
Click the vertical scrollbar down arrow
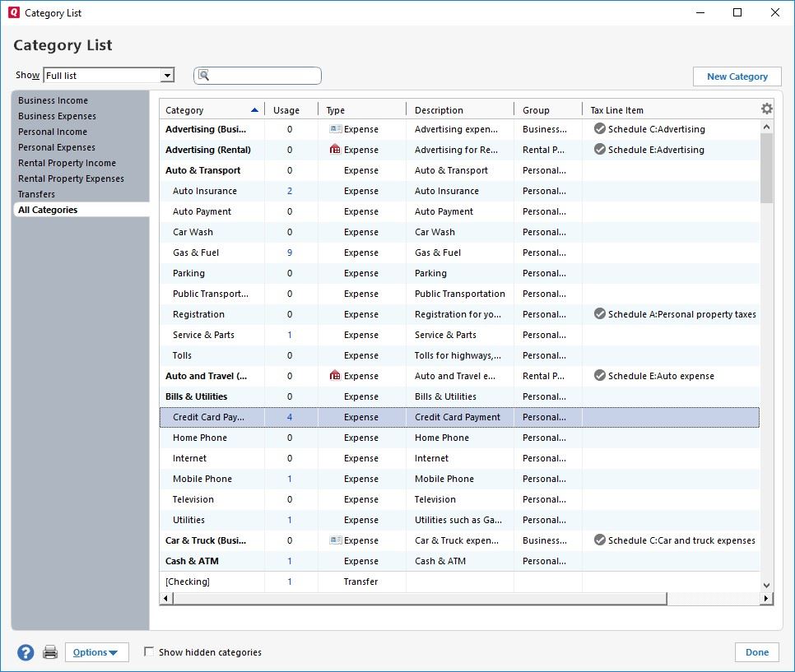pos(766,585)
